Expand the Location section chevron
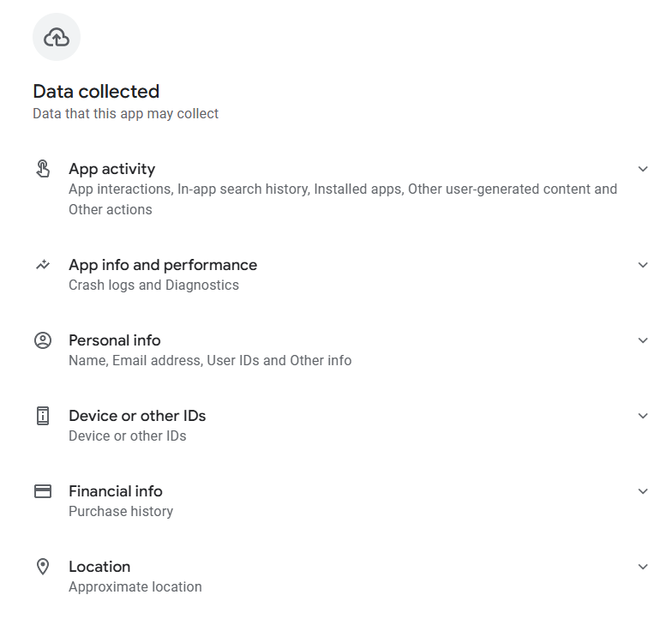The image size is (672, 625). coord(643,567)
